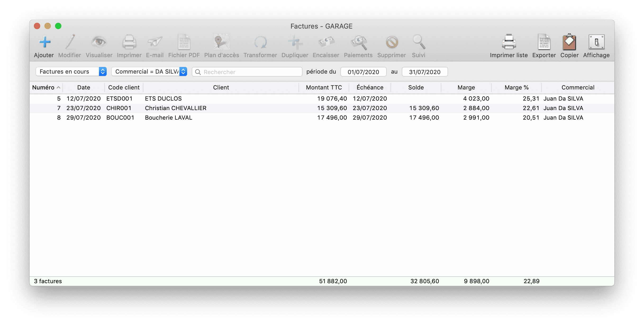Screen dimensions: 644x325
Task: Click the Transformer arrow icon
Action: [x=260, y=42]
